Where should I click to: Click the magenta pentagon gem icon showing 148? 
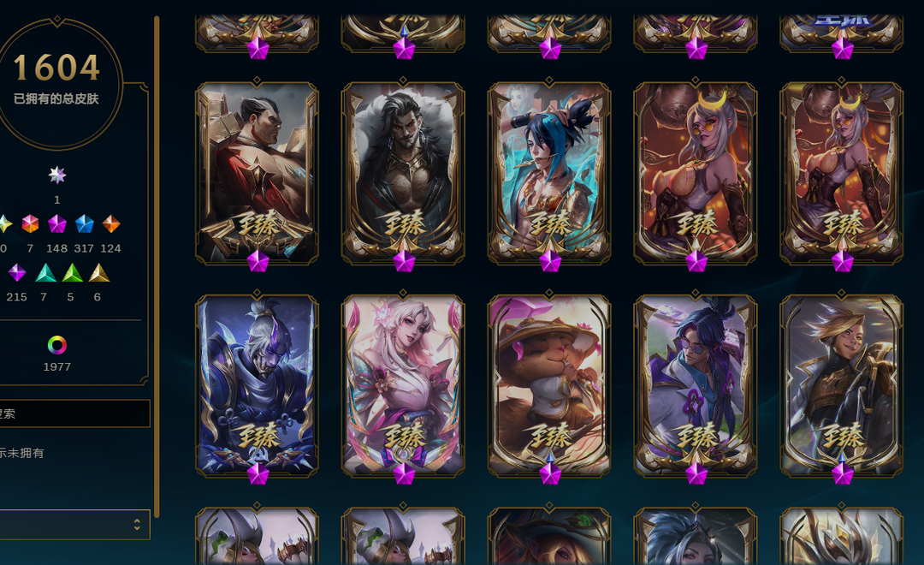click(57, 224)
